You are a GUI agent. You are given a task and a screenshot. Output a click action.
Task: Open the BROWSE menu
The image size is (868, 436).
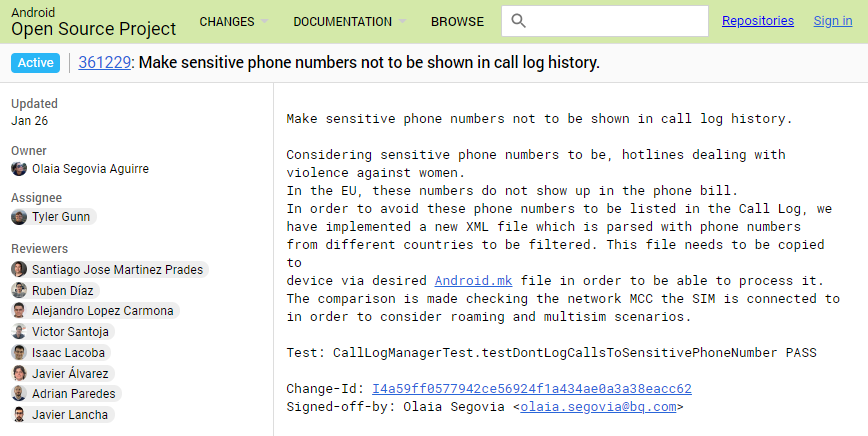(x=457, y=22)
